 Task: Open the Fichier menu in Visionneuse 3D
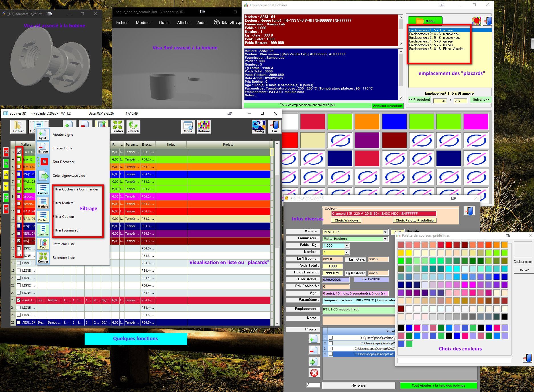click(x=122, y=23)
